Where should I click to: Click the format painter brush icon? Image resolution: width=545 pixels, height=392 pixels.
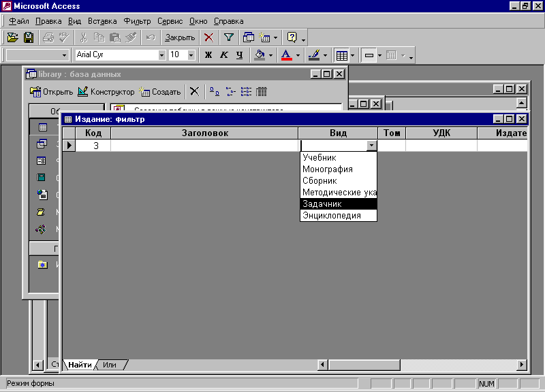131,37
